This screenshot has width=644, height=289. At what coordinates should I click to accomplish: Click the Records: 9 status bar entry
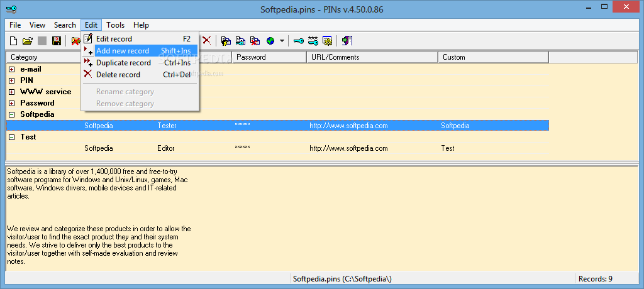[x=596, y=279]
